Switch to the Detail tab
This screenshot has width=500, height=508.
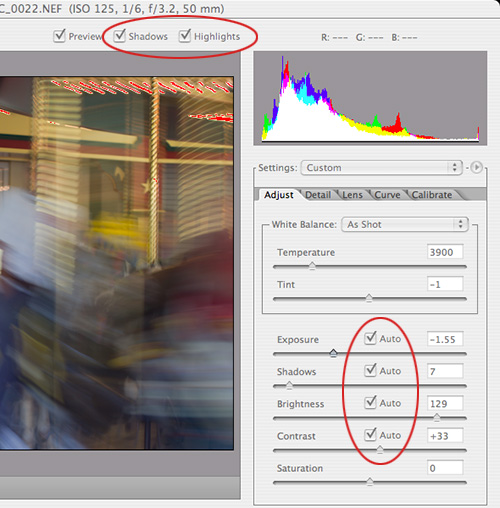tap(318, 195)
